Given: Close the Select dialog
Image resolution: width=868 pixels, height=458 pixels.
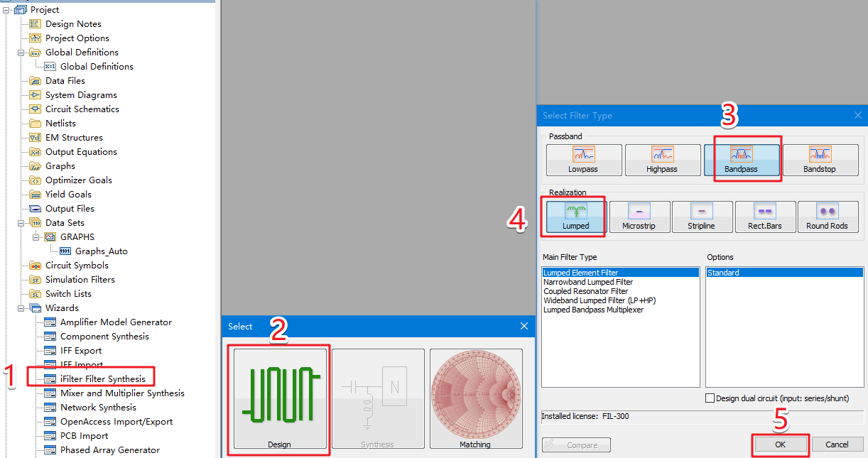Looking at the screenshot, I should 524,327.
